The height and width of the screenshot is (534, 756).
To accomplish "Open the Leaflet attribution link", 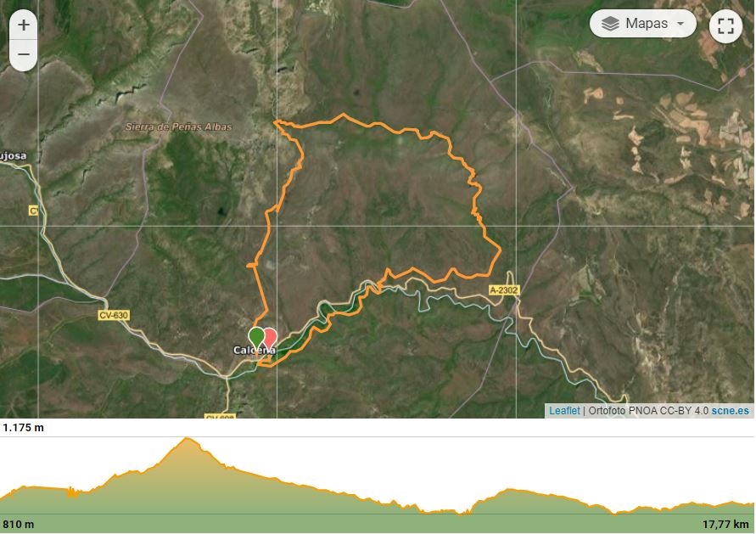I will [564, 411].
